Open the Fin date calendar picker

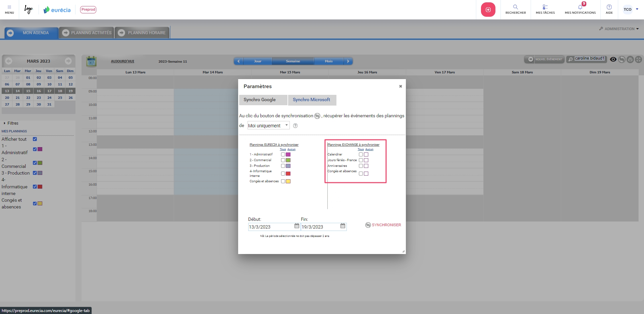pos(343,226)
